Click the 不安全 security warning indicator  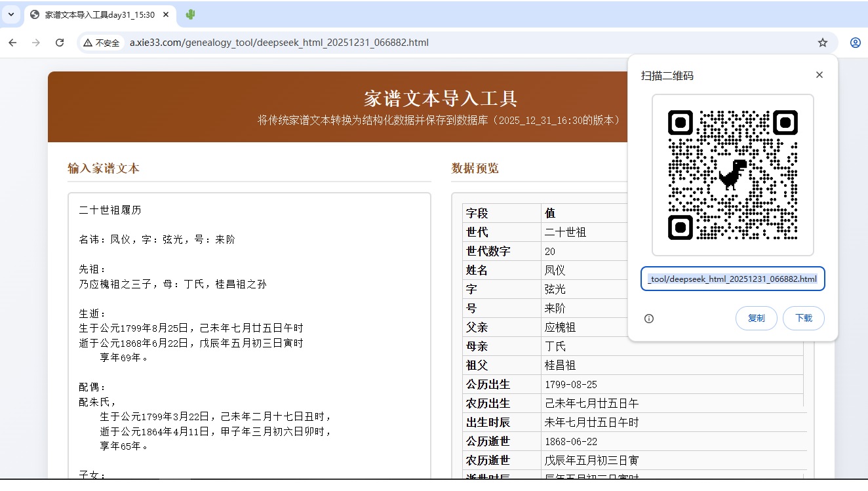(102, 43)
